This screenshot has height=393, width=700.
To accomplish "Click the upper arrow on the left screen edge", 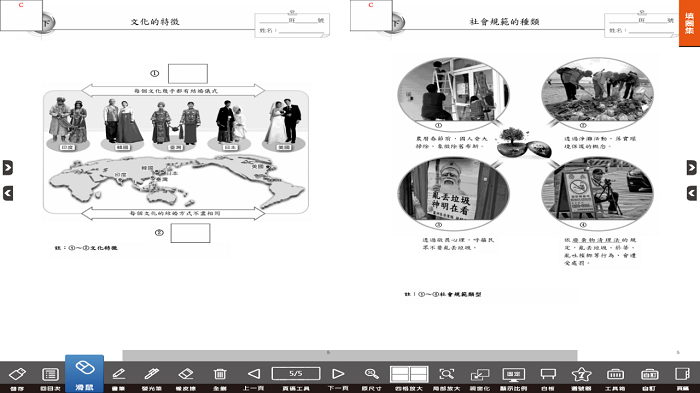I will [x=8, y=167].
